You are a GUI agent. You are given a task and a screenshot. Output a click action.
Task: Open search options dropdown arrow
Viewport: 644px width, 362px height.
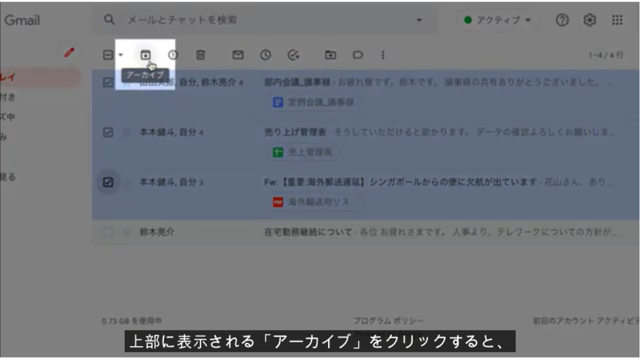click(x=419, y=20)
